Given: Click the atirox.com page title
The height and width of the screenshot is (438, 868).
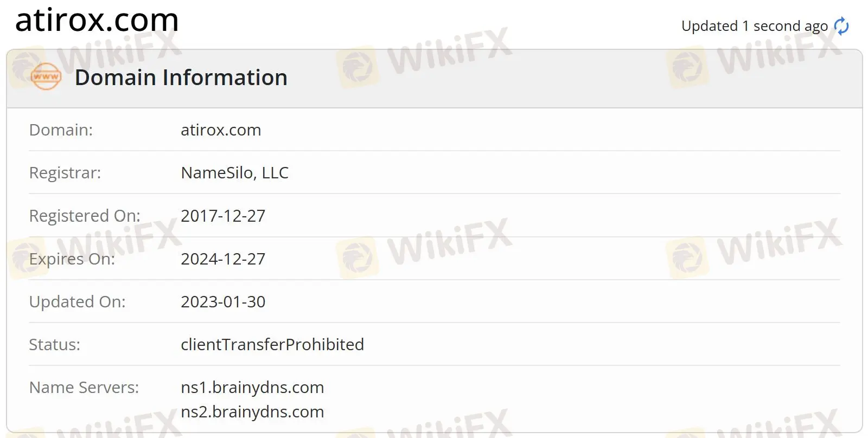Looking at the screenshot, I should (97, 21).
